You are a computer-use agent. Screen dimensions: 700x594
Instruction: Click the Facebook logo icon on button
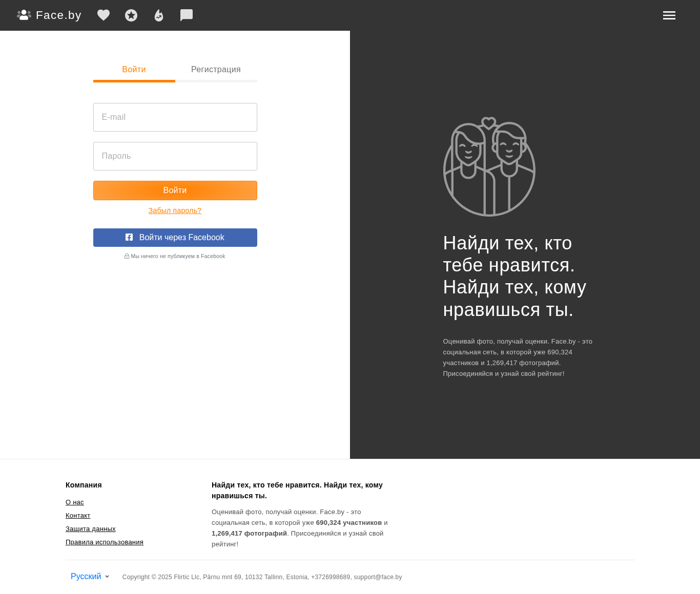pos(129,237)
